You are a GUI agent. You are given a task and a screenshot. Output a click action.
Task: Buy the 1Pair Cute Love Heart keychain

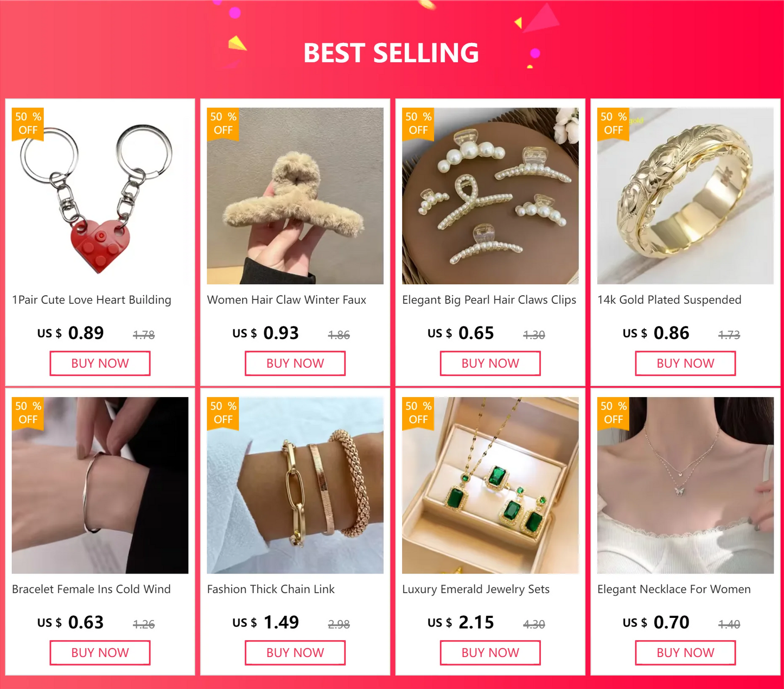point(100,363)
